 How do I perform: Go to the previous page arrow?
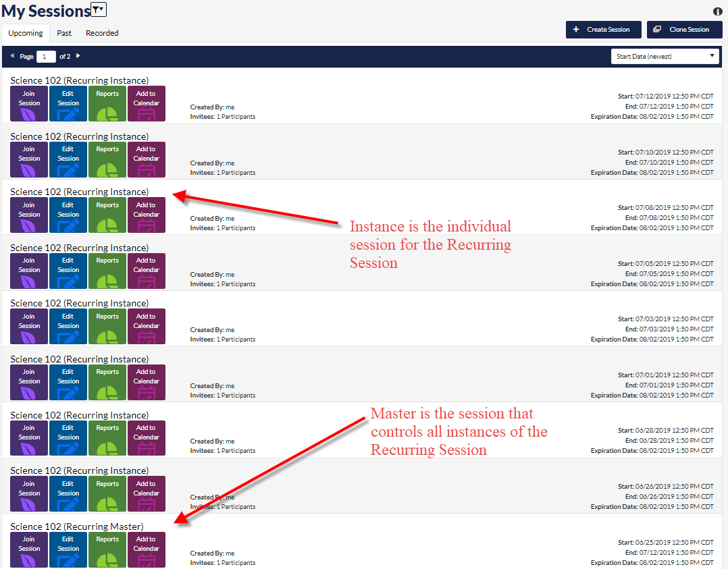pyautogui.click(x=12, y=56)
